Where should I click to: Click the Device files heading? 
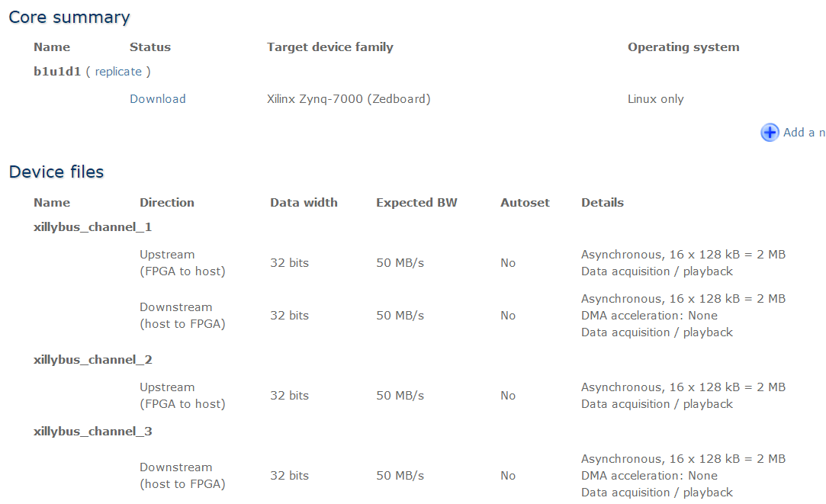[x=56, y=172]
